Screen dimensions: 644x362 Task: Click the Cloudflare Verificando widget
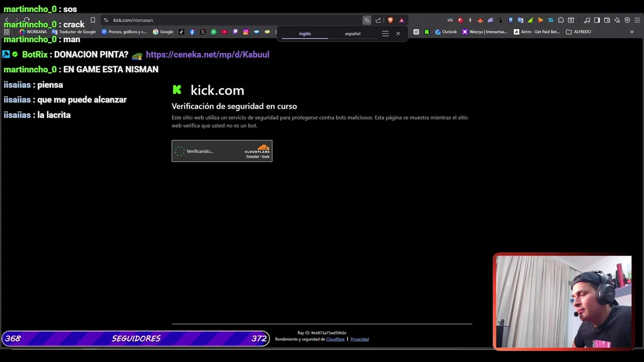(222, 151)
